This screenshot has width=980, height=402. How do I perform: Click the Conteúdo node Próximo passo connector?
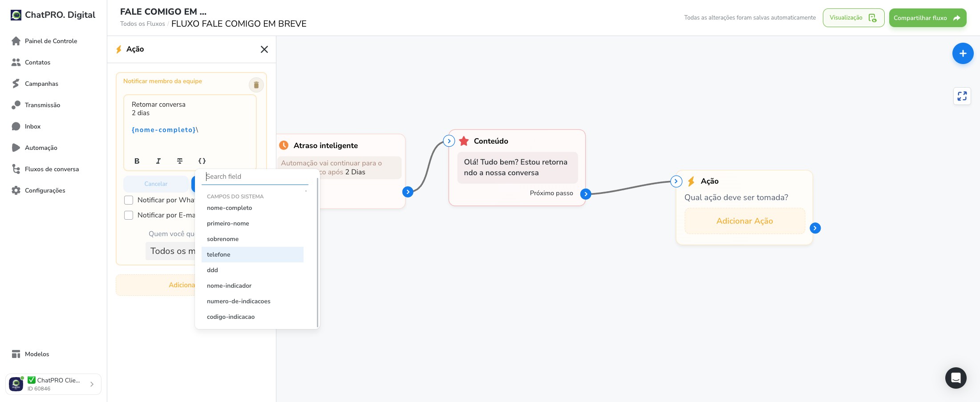tap(586, 194)
